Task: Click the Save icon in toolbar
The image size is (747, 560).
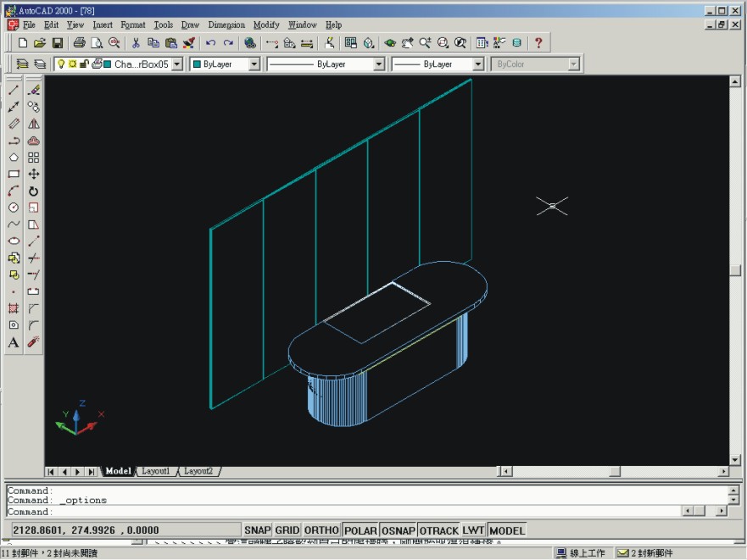Action: pyautogui.click(x=58, y=42)
